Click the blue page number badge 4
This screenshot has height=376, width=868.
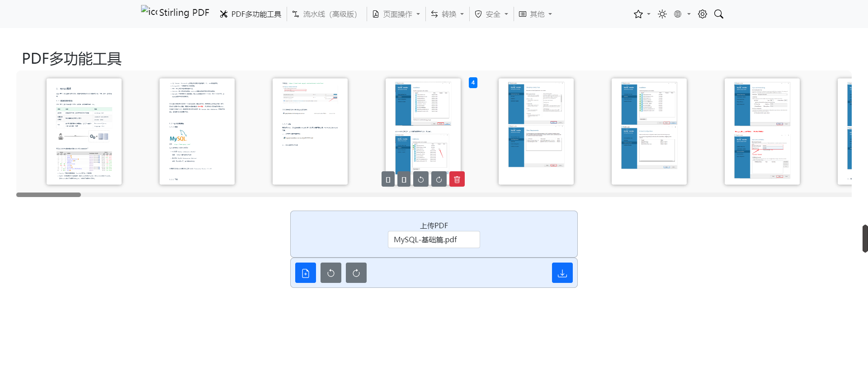473,83
